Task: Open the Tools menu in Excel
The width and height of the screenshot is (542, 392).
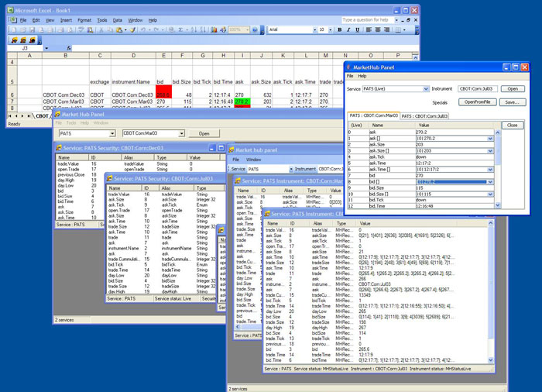Action: [102, 19]
